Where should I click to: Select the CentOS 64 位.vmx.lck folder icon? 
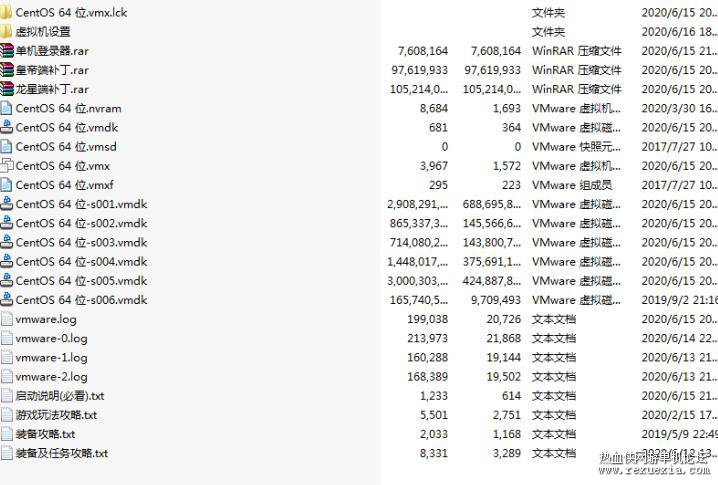(6, 12)
